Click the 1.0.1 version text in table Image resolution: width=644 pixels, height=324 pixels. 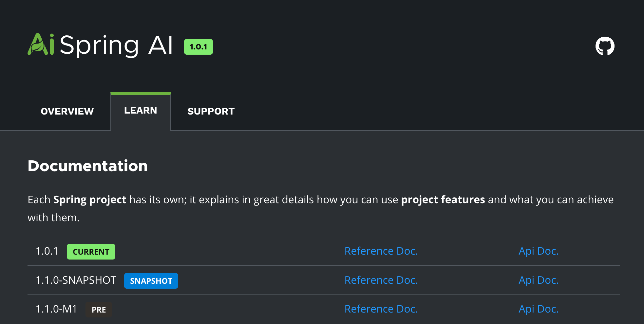(47, 251)
